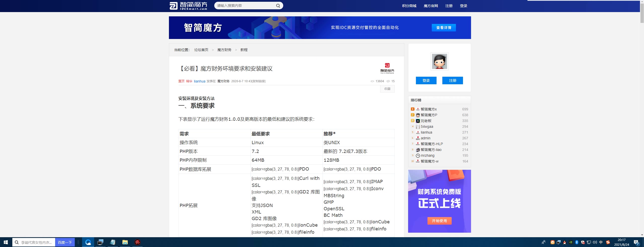The height and width of the screenshot is (247, 644).
Task: Go to 论坛首页 in the breadcrumb
Action: [x=201, y=50]
